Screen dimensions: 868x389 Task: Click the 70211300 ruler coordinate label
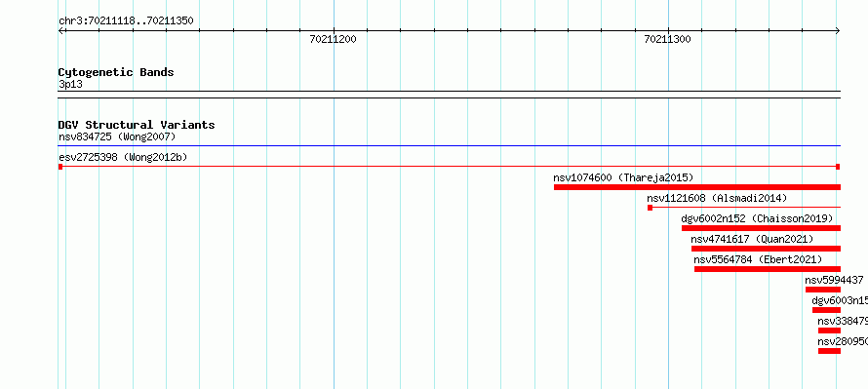click(668, 39)
